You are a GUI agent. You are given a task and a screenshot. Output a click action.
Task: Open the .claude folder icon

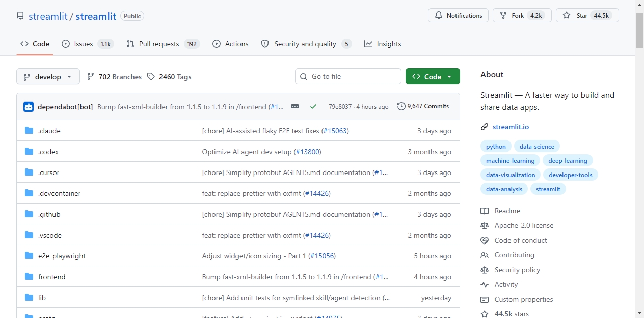point(29,131)
